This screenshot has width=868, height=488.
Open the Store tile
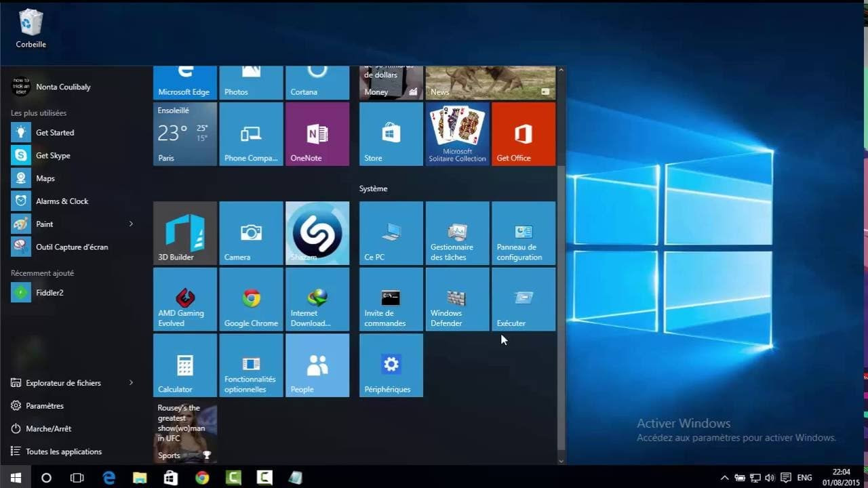tap(391, 134)
